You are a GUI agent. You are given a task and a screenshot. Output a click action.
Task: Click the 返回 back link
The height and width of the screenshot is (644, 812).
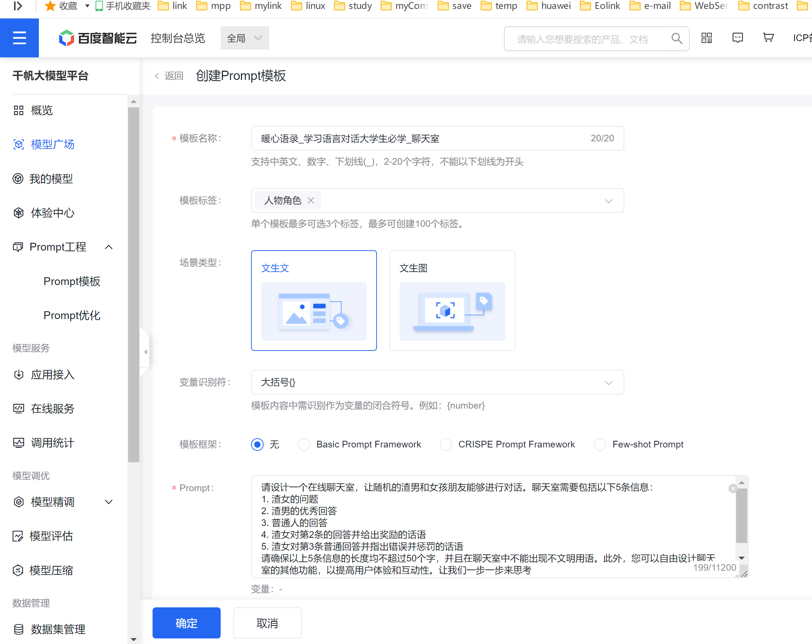coord(169,76)
